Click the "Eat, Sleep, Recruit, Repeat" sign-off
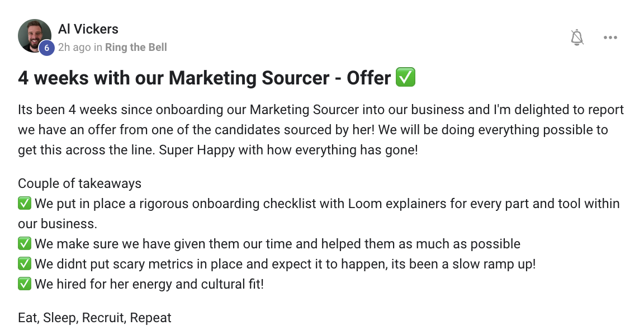644x330 pixels. pos(94,318)
